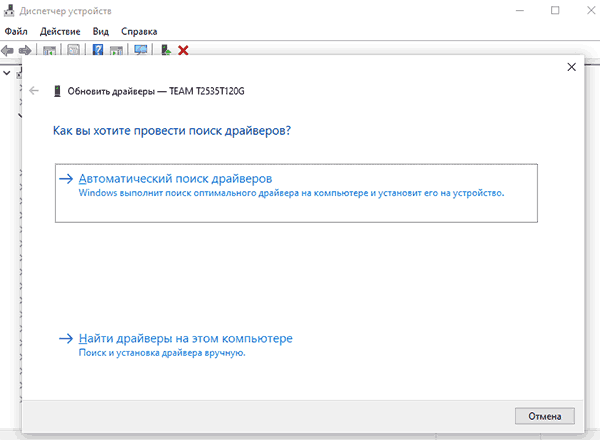Click the show/hide console tree toolbar icon
This screenshot has width=600, height=440.
point(49,50)
